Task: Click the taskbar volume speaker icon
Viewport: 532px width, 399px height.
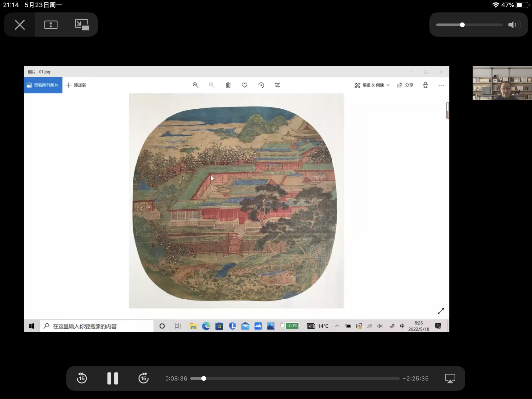Action: click(x=380, y=326)
